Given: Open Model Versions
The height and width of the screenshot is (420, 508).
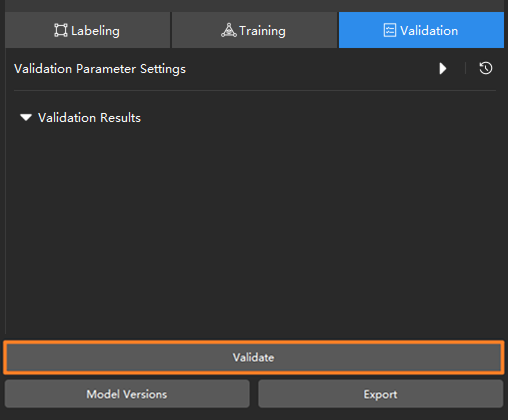Looking at the screenshot, I should click(127, 394).
